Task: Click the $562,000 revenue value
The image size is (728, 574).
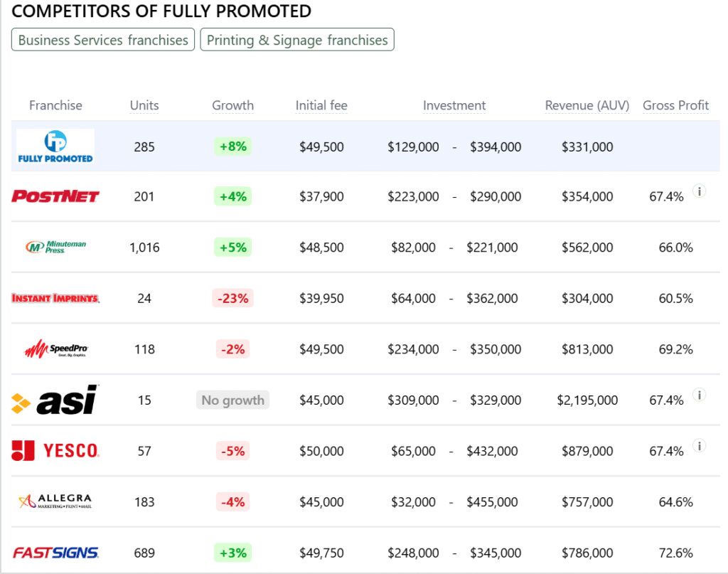Action: click(587, 248)
